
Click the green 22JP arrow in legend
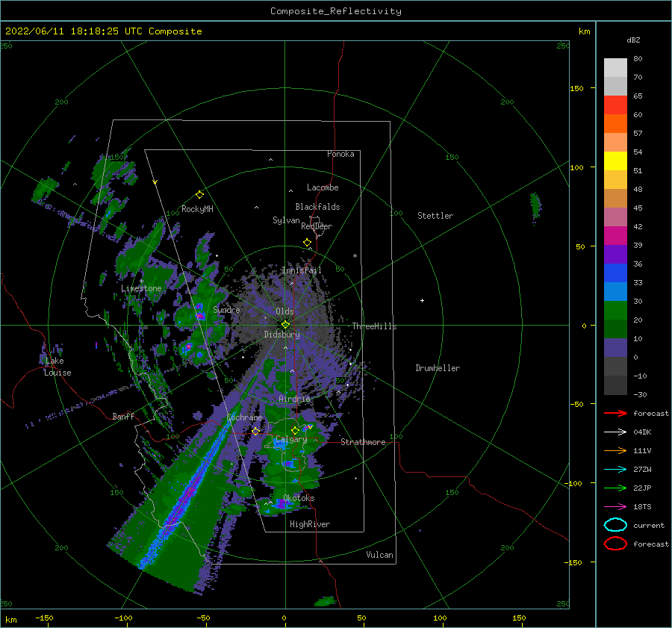point(615,488)
